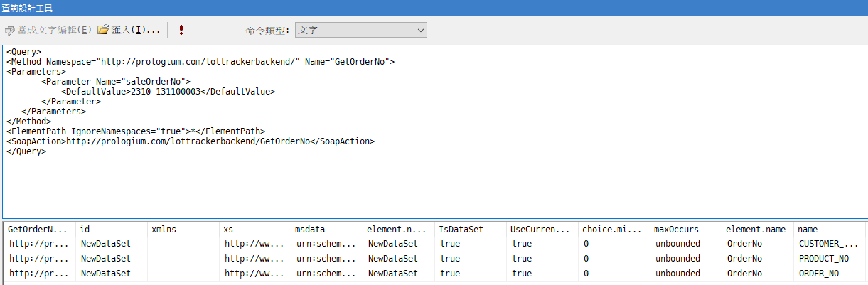Click inside the XML query text editor
The image size is (868, 285).
(x=427, y=185)
